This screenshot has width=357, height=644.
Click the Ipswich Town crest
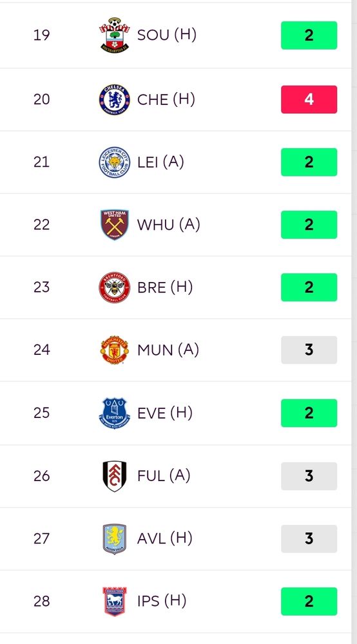(115, 601)
